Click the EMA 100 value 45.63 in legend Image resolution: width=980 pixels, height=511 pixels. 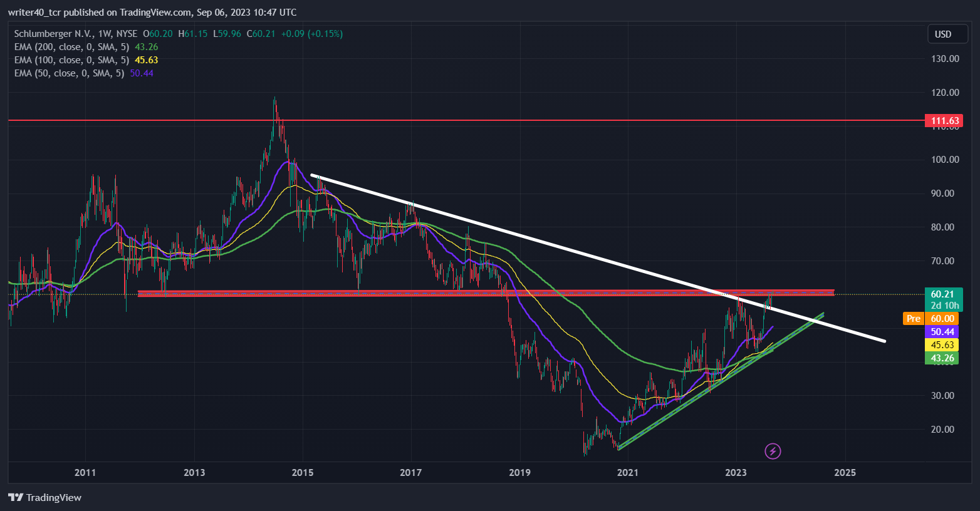pos(147,60)
